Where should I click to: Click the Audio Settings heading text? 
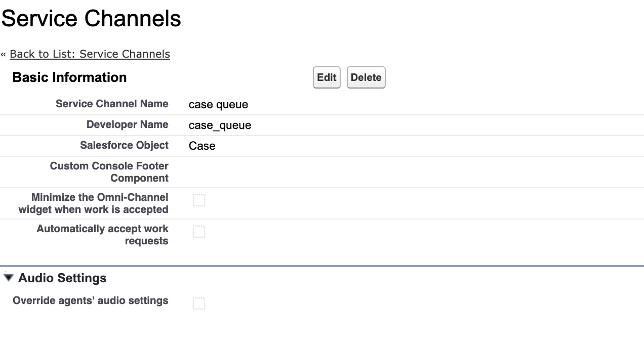point(62,278)
